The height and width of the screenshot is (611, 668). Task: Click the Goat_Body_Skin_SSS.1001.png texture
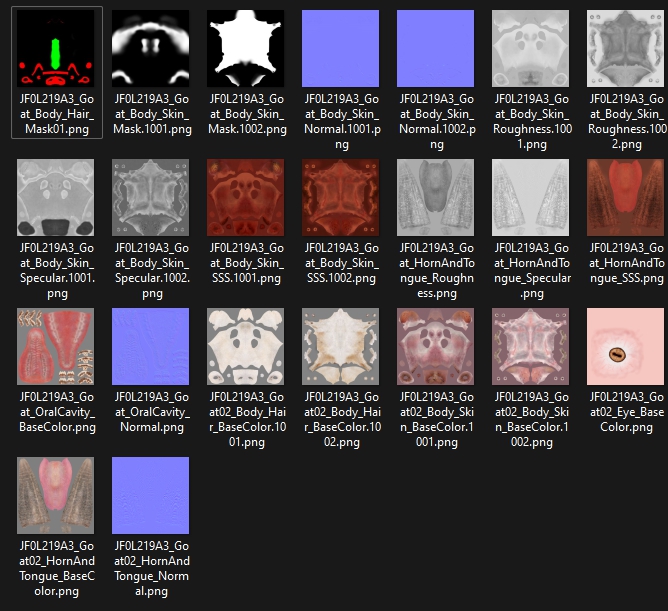(246, 198)
